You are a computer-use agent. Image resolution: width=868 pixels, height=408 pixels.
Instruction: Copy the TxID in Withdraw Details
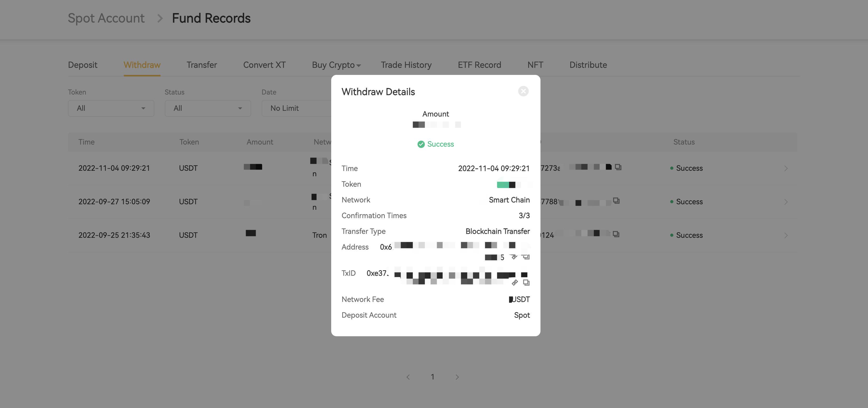[x=526, y=283]
